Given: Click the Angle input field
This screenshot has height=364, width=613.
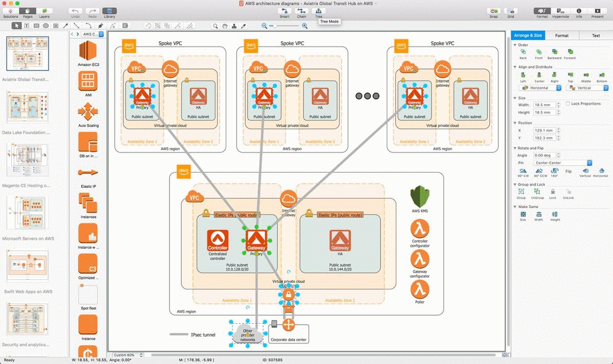Looking at the screenshot, I should click(544, 155).
